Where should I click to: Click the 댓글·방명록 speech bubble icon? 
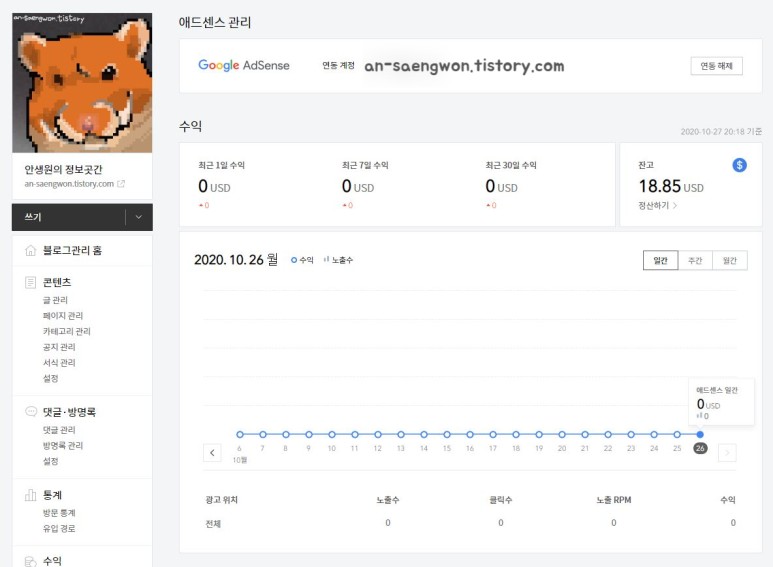pyautogui.click(x=31, y=412)
